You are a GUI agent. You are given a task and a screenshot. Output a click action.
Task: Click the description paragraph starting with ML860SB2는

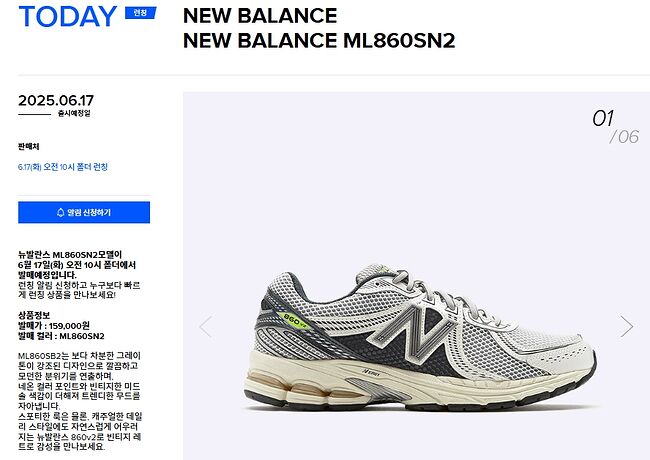coord(80,401)
